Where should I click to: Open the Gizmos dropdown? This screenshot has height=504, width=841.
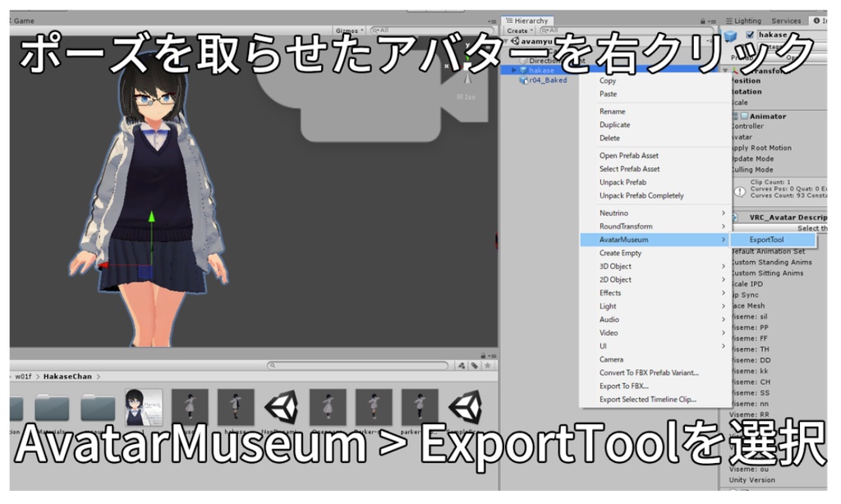point(350,30)
